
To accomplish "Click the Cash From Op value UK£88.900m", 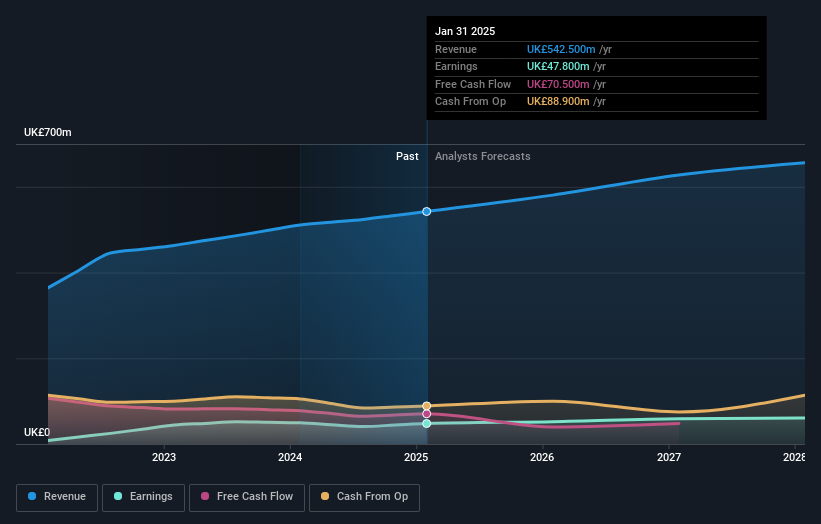I will pyautogui.click(x=558, y=102).
